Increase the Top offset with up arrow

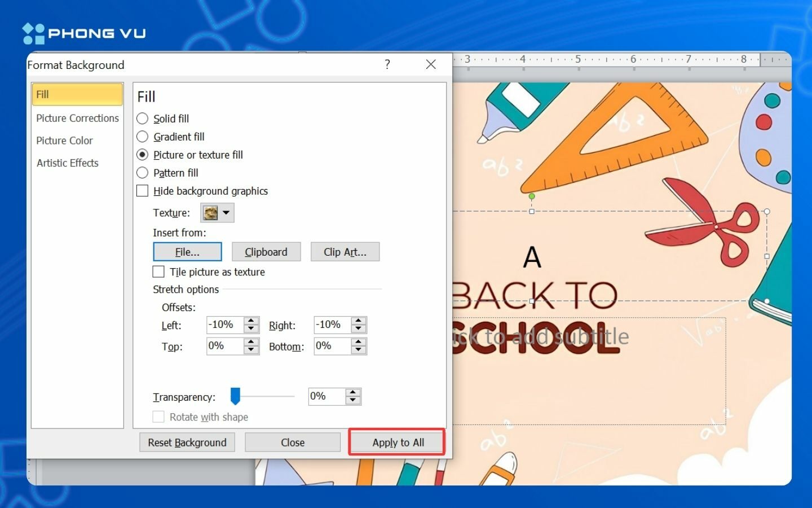click(251, 342)
